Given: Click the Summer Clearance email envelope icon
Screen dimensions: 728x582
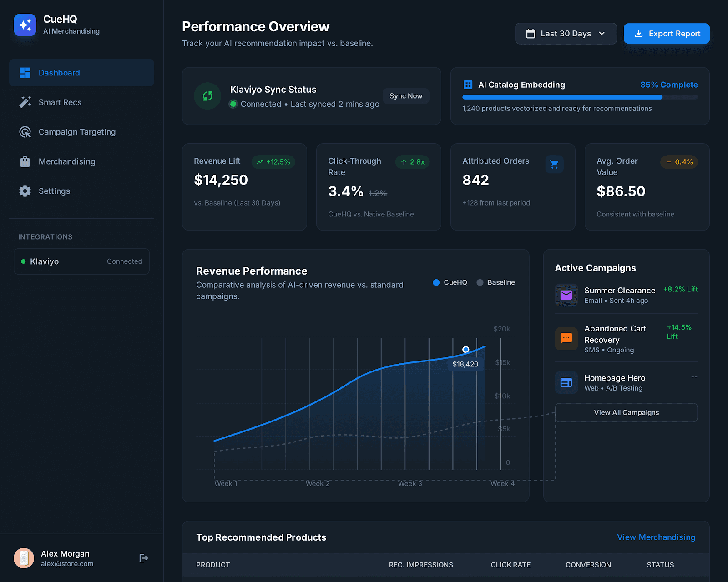Looking at the screenshot, I should [x=566, y=295].
